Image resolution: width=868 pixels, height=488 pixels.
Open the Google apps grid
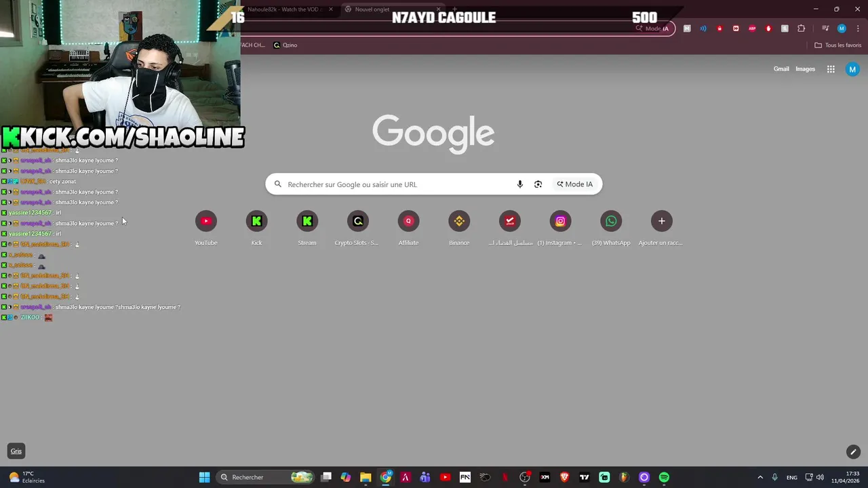click(831, 69)
